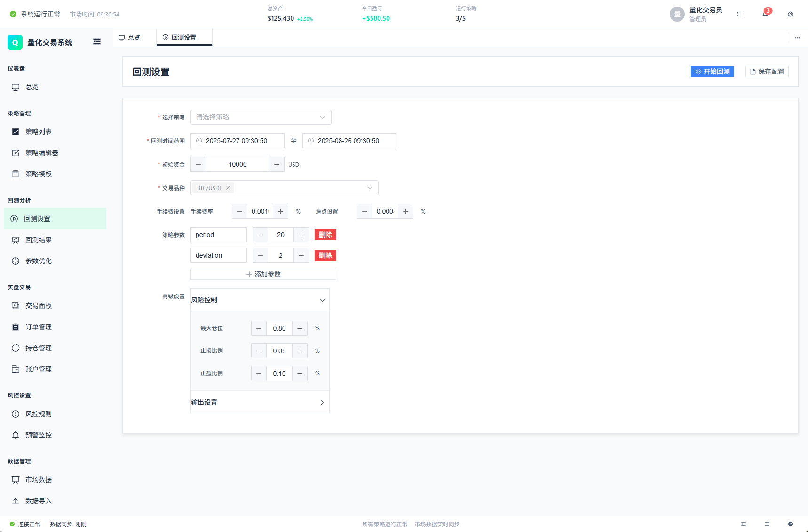The image size is (808, 532).
Task: Open 回测结果 in the sidebar
Action: click(x=55, y=240)
